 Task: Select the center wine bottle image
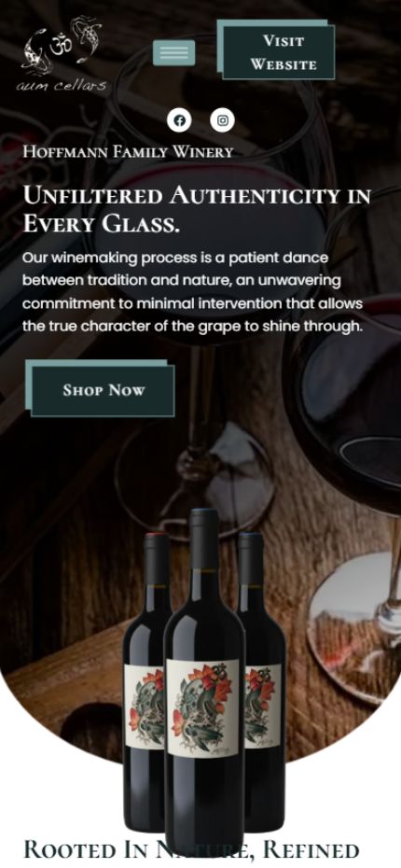(x=204, y=683)
